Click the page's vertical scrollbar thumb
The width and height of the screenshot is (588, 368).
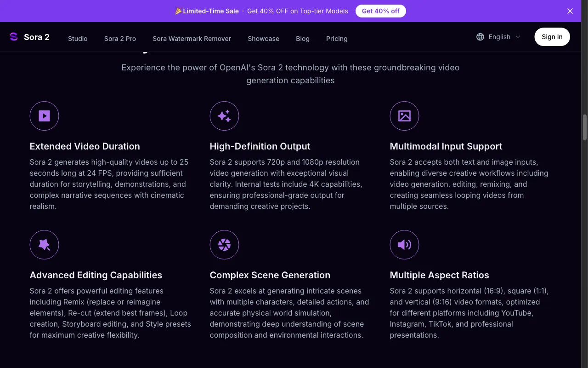(x=585, y=127)
